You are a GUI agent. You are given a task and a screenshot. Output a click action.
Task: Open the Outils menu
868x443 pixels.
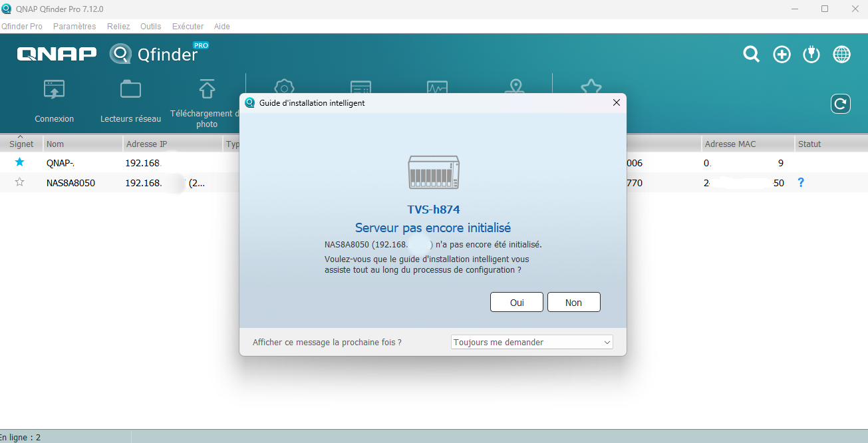(150, 27)
